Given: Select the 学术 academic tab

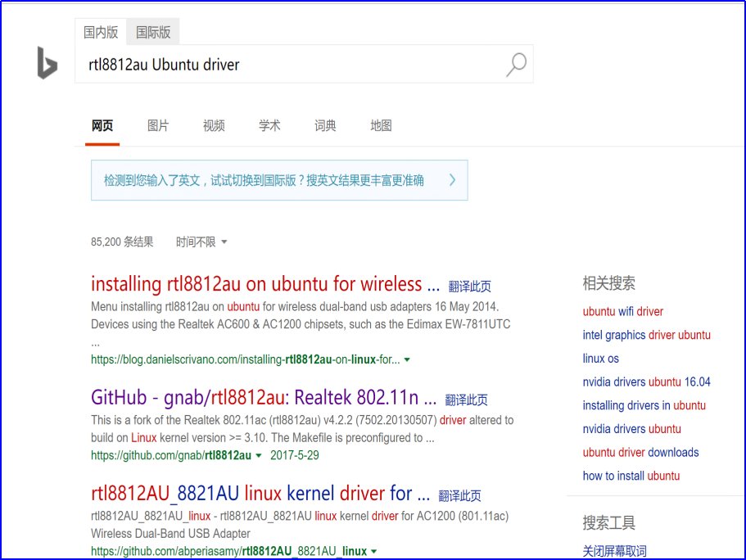Looking at the screenshot, I should click(269, 125).
